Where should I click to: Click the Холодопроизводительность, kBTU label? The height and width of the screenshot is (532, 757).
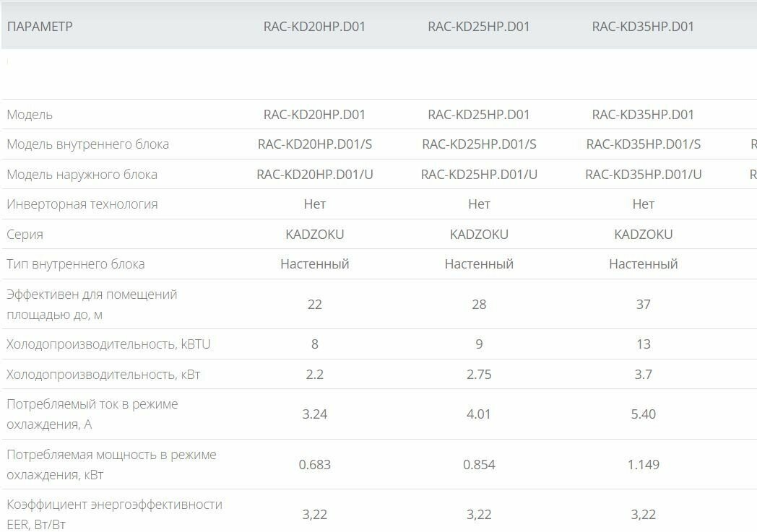pos(108,344)
